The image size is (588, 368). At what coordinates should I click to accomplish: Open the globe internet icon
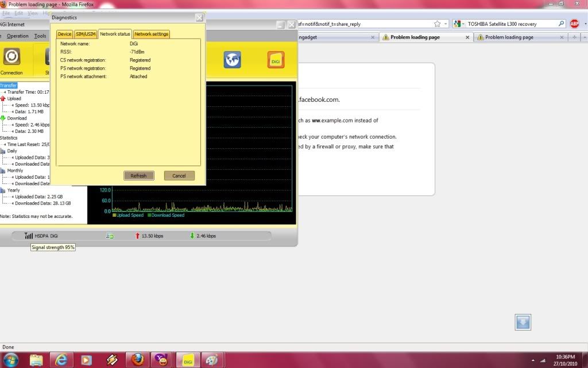point(232,60)
